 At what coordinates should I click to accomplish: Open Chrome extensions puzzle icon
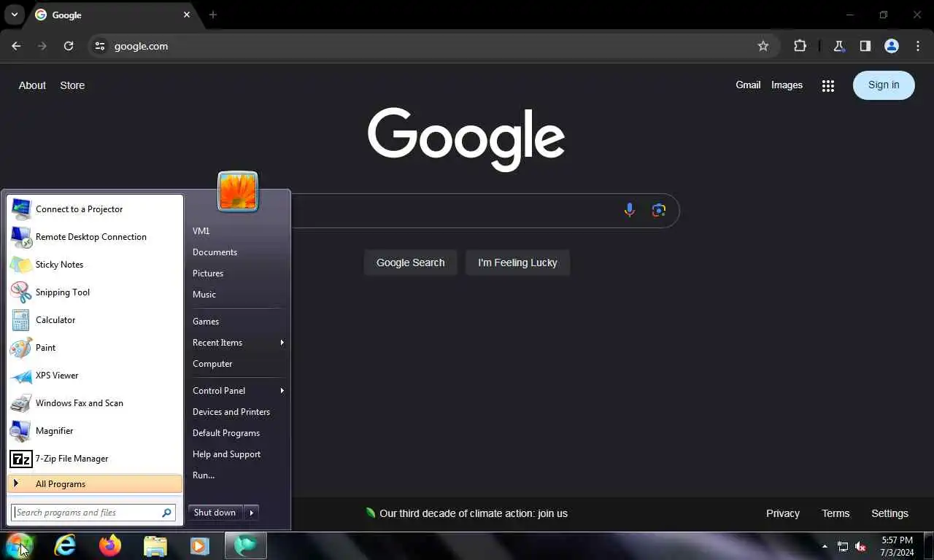pyautogui.click(x=800, y=46)
